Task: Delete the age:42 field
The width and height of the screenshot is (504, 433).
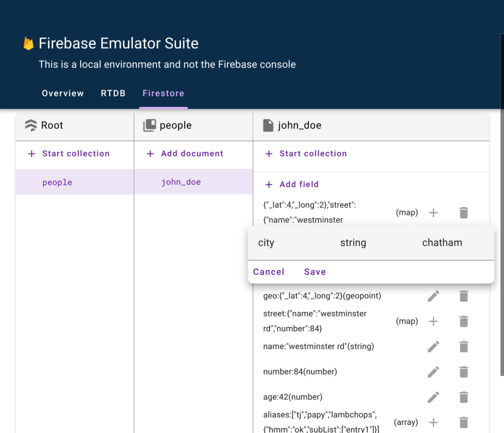Action: tap(464, 397)
